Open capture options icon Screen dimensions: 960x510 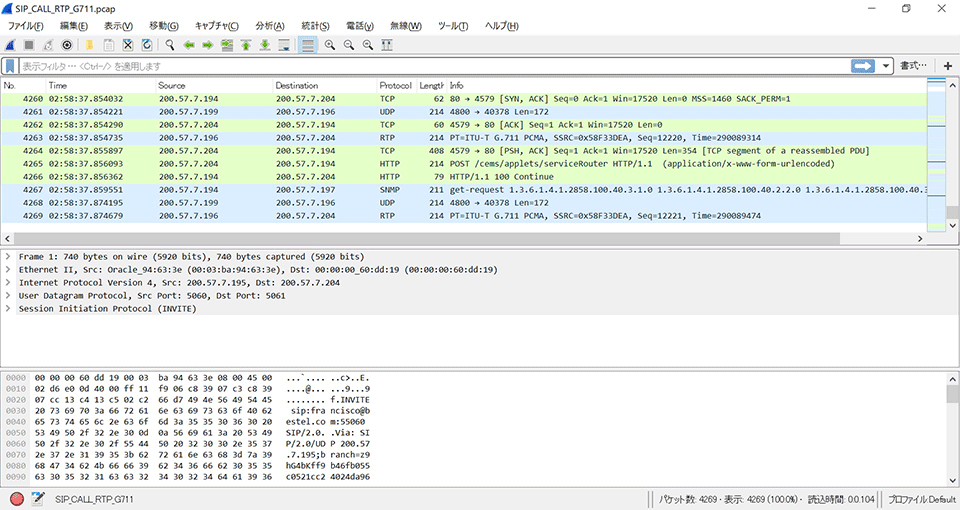pyautogui.click(x=67, y=45)
